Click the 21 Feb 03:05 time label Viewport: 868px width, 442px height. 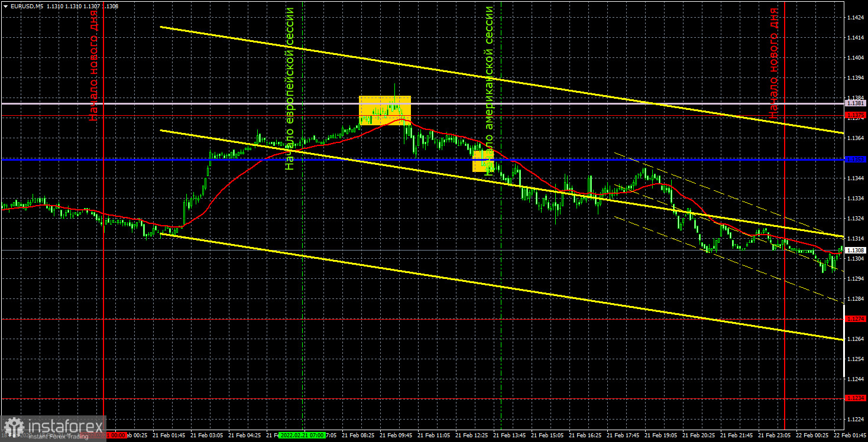tap(208, 435)
